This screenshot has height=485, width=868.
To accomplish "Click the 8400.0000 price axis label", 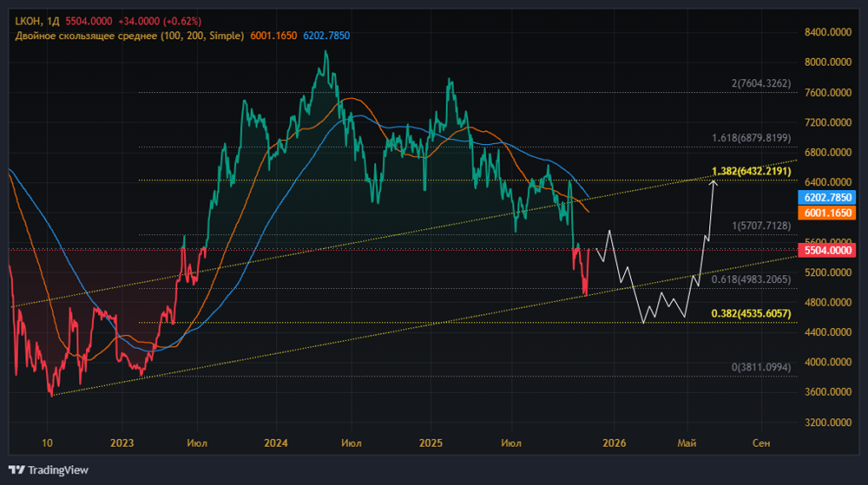I will pos(827,32).
